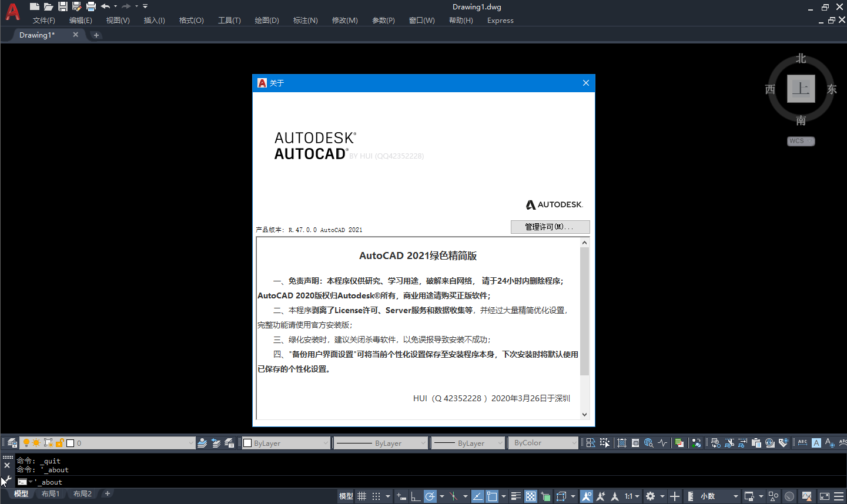The width and height of the screenshot is (847, 504).
Task: Toggle polar tracking in status bar
Action: (430, 496)
